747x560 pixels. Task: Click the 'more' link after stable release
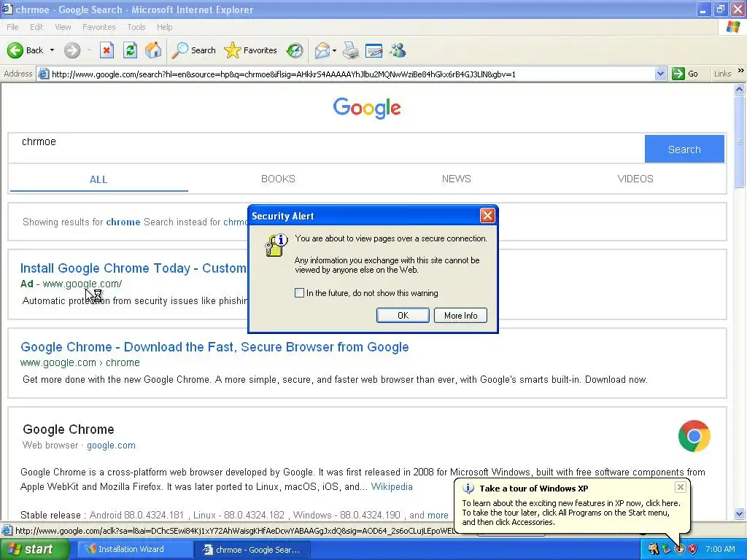tap(438, 516)
